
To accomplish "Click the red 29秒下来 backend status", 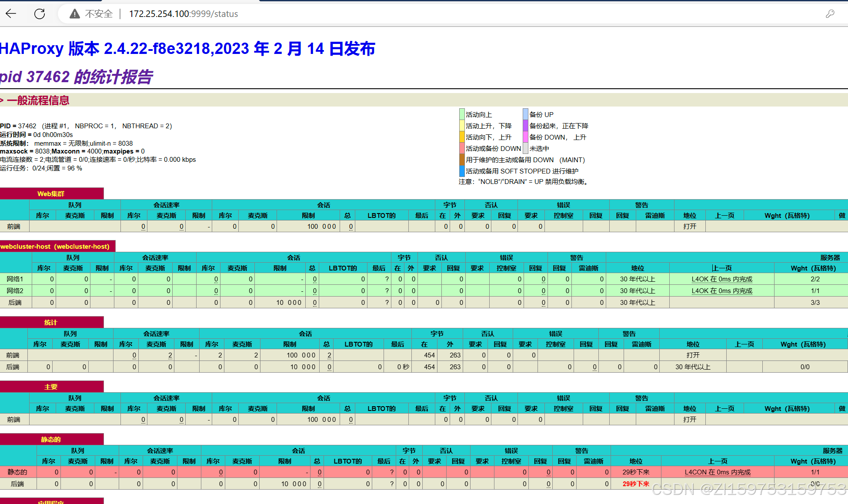I will (x=636, y=484).
